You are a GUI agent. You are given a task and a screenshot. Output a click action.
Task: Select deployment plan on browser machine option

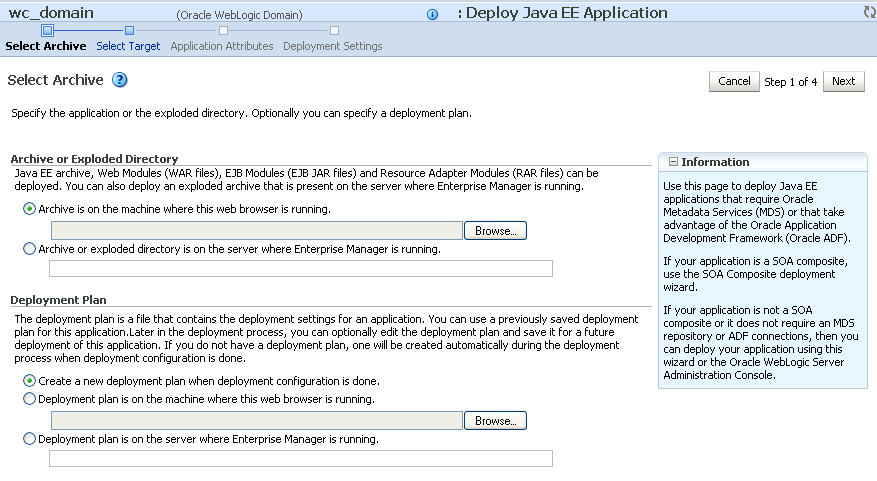click(29, 399)
